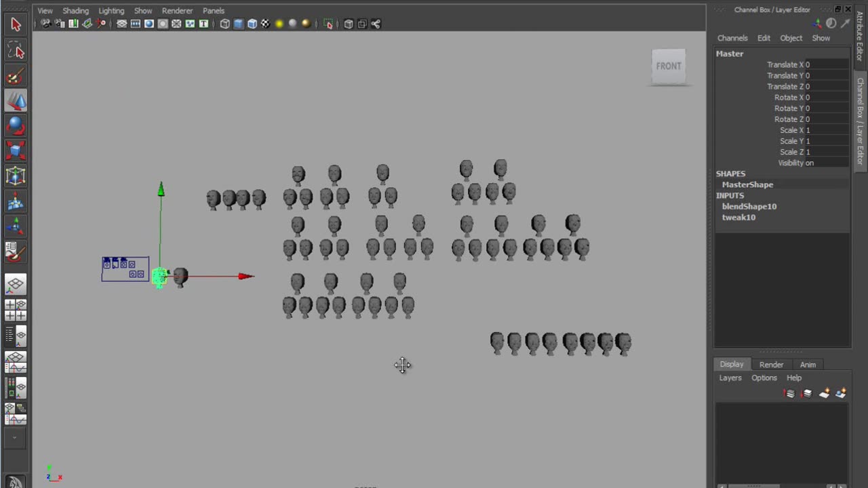Switch to the Anim layer tab
This screenshot has width=868, height=488.
pos(808,365)
